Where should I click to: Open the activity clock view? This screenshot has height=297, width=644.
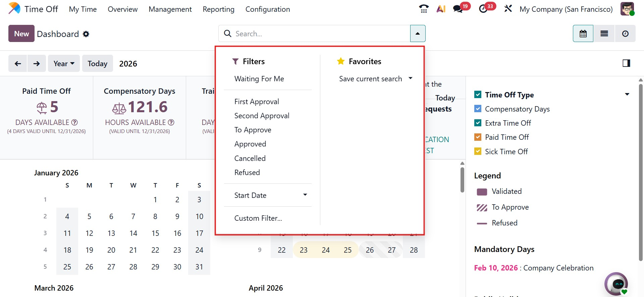pyautogui.click(x=625, y=34)
